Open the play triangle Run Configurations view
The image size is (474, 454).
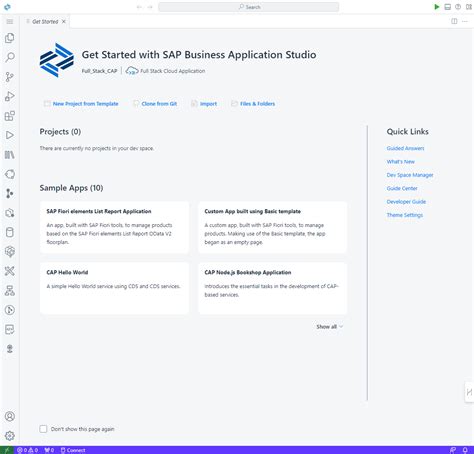pyautogui.click(x=10, y=135)
